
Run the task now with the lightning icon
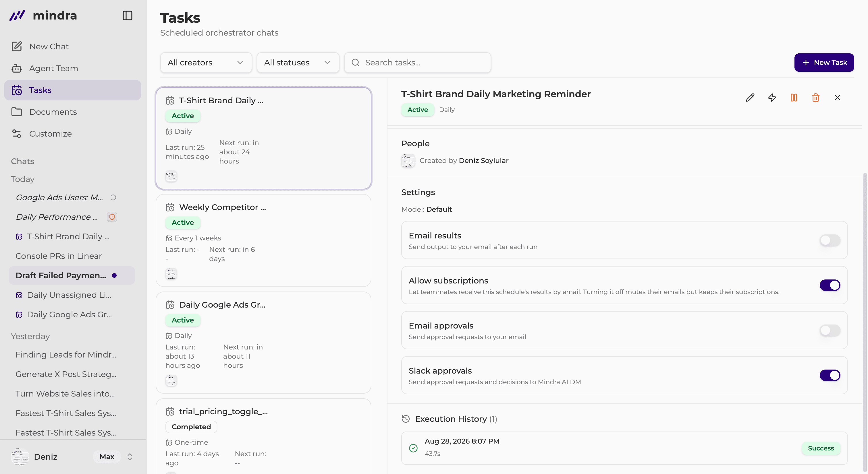[772, 98]
